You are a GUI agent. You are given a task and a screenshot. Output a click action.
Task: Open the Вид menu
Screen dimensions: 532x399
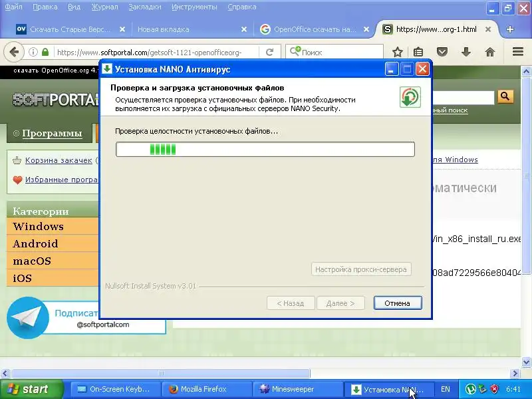tap(74, 7)
